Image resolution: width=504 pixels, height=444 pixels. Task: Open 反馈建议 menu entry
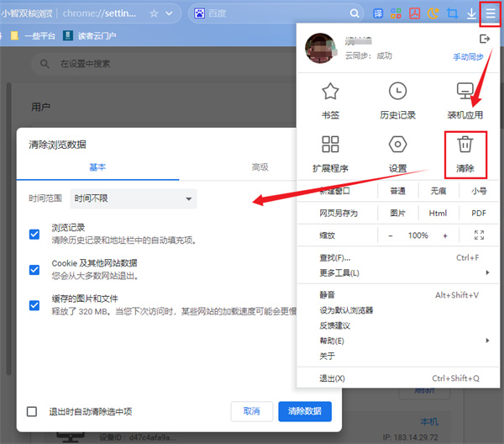click(398, 325)
